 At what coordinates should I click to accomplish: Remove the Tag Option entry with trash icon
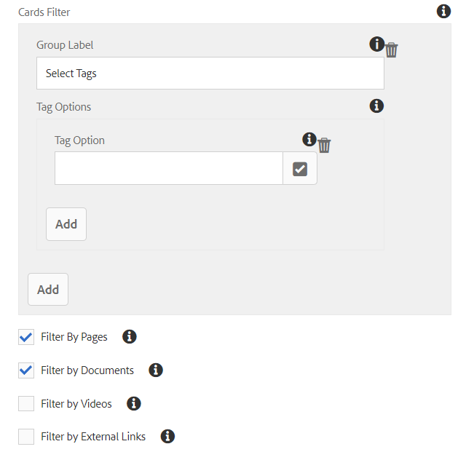coord(324,145)
